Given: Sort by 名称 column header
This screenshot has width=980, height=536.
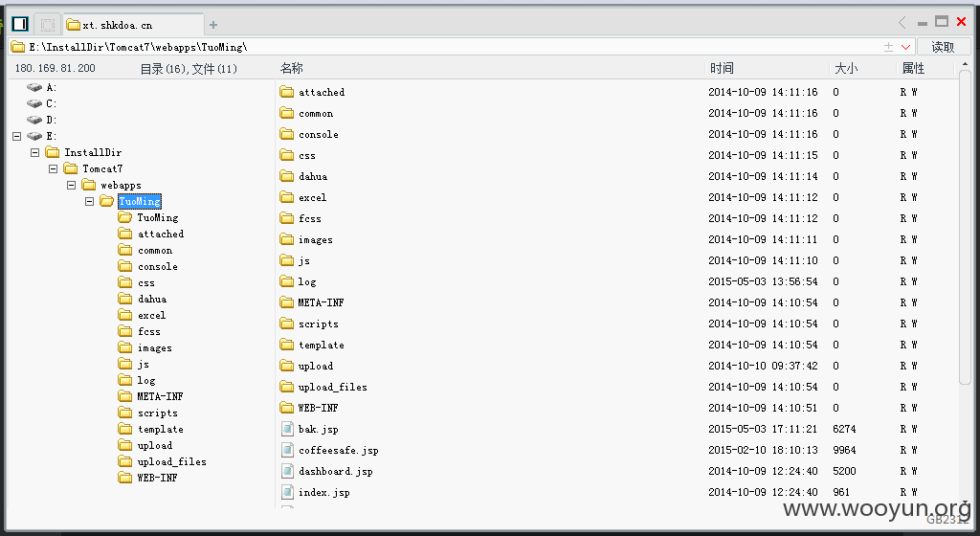Looking at the screenshot, I should point(291,68).
